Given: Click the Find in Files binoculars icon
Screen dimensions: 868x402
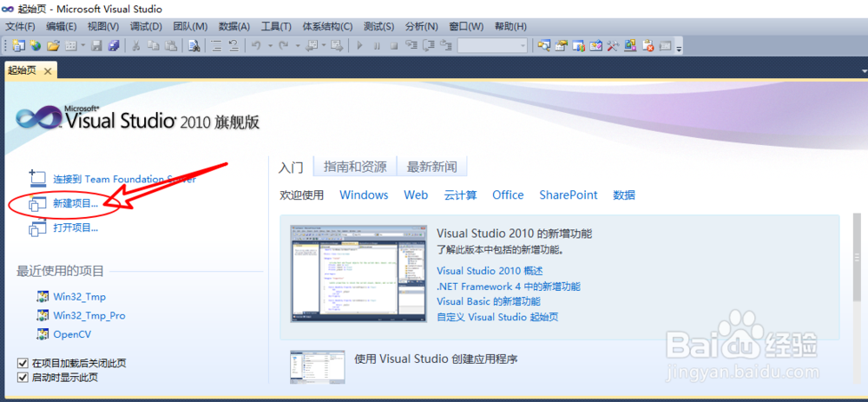Looking at the screenshot, I should [x=194, y=46].
